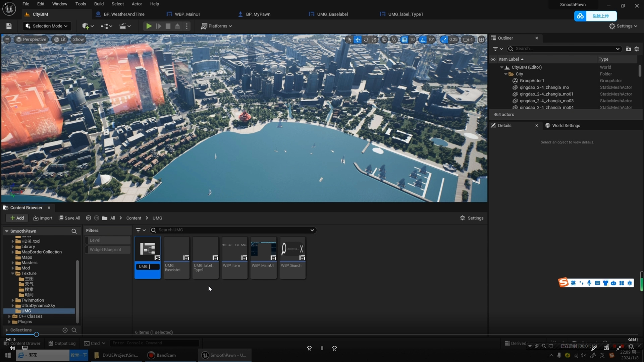Image resolution: width=644 pixels, height=362 pixels.
Task: Click the video progress slider handle
Action: point(36,335)
